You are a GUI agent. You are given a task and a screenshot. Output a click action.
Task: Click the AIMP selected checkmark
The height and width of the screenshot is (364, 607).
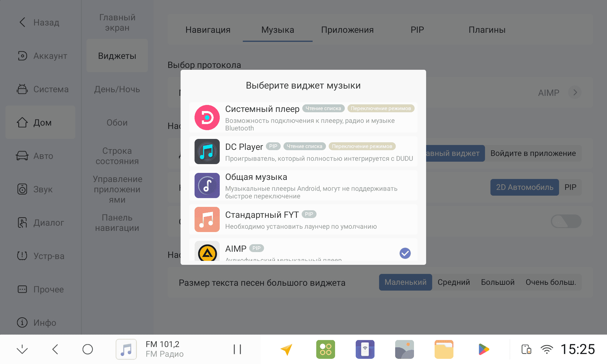point(405,253)
